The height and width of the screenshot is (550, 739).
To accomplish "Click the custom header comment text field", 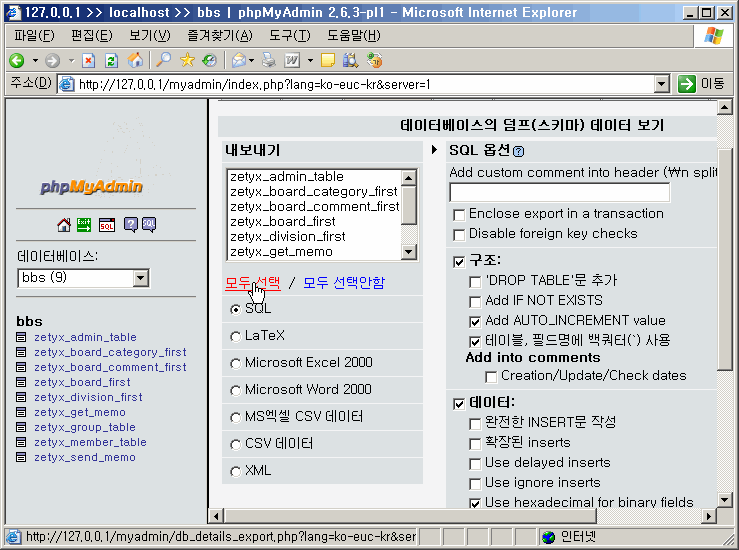I will pos(559,192).
